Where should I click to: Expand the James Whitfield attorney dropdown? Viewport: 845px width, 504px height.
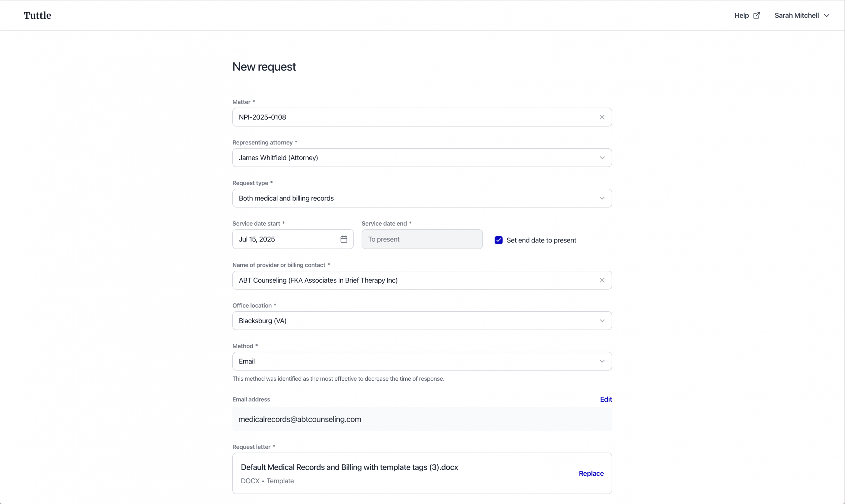(421, 158)
